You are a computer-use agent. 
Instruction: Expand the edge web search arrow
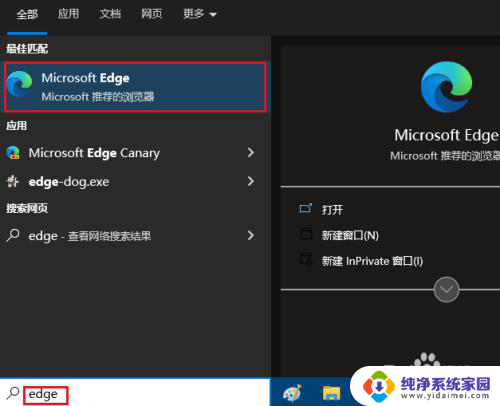coord(251,236)
